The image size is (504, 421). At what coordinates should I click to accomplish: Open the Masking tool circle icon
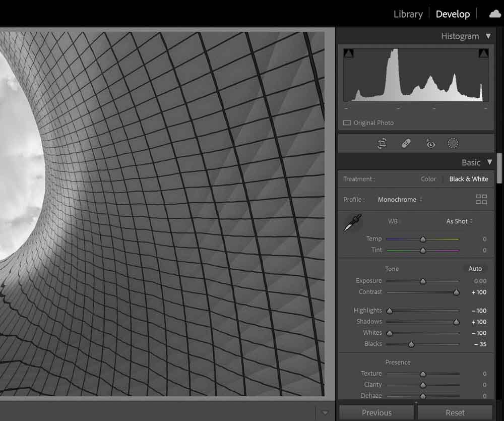pyautogui.click(x=453, y=143)
